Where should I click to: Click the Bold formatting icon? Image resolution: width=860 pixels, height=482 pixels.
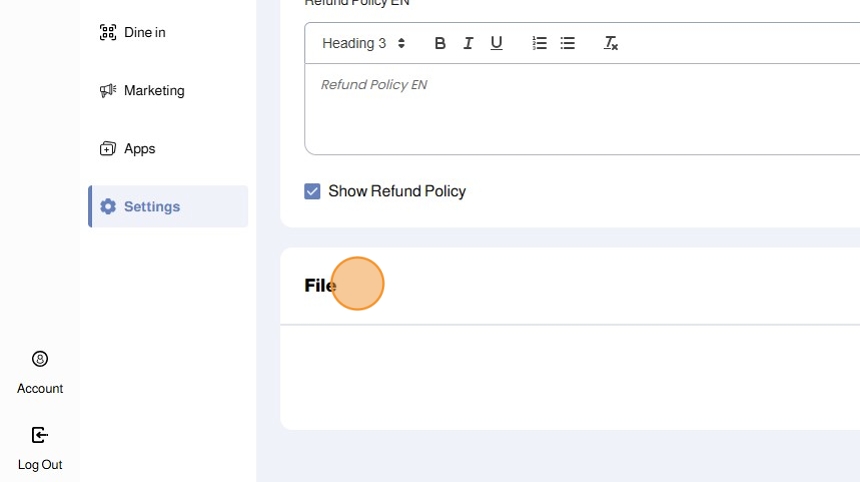(440, 43)
